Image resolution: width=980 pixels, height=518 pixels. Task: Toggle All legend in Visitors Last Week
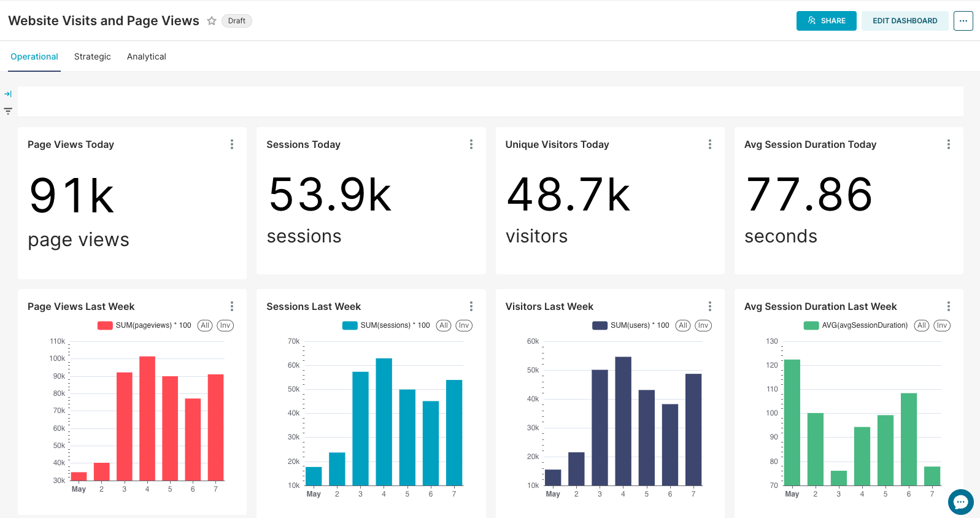683,325
